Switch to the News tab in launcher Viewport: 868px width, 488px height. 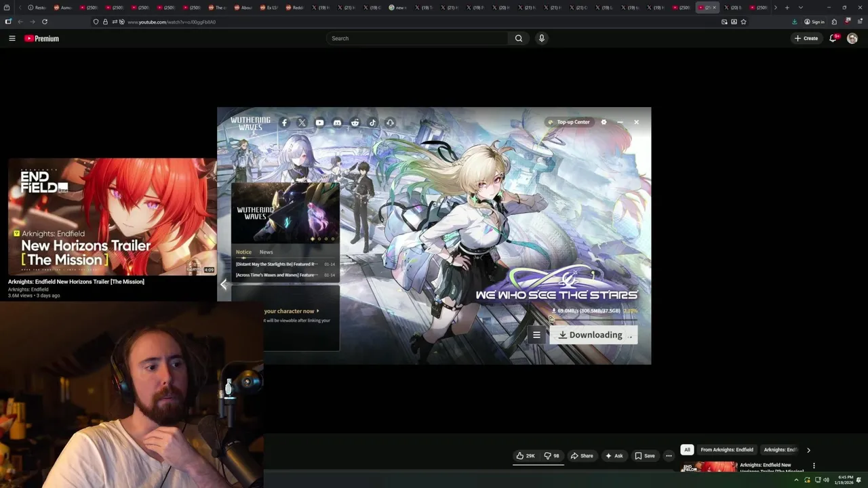(x=266, y=252)
